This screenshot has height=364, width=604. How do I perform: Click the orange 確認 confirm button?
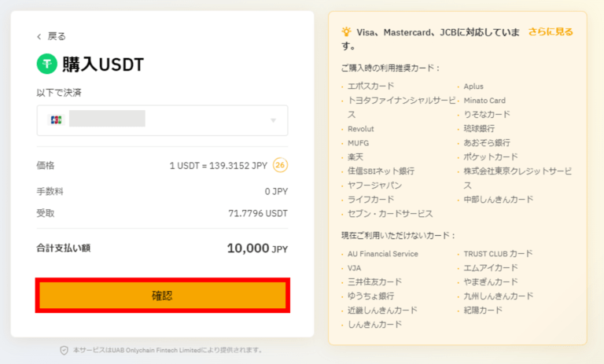pyautogui.click(x=162, y=296)
